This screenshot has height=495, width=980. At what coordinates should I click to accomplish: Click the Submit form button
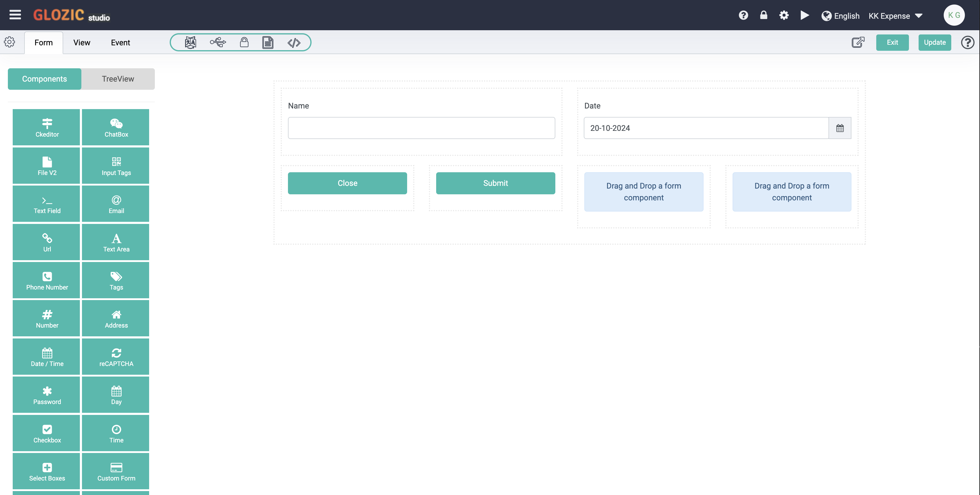(495, 183)
